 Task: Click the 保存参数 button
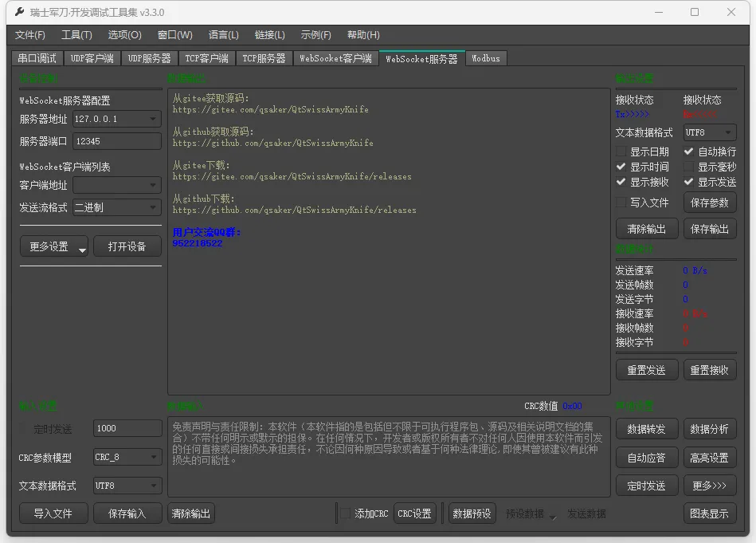pyautogui.click(x=710, y=203)
